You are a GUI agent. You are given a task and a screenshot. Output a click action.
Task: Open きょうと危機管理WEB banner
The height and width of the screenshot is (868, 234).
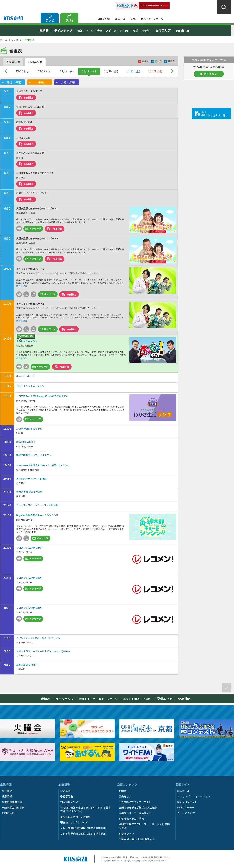pos(27,752)
